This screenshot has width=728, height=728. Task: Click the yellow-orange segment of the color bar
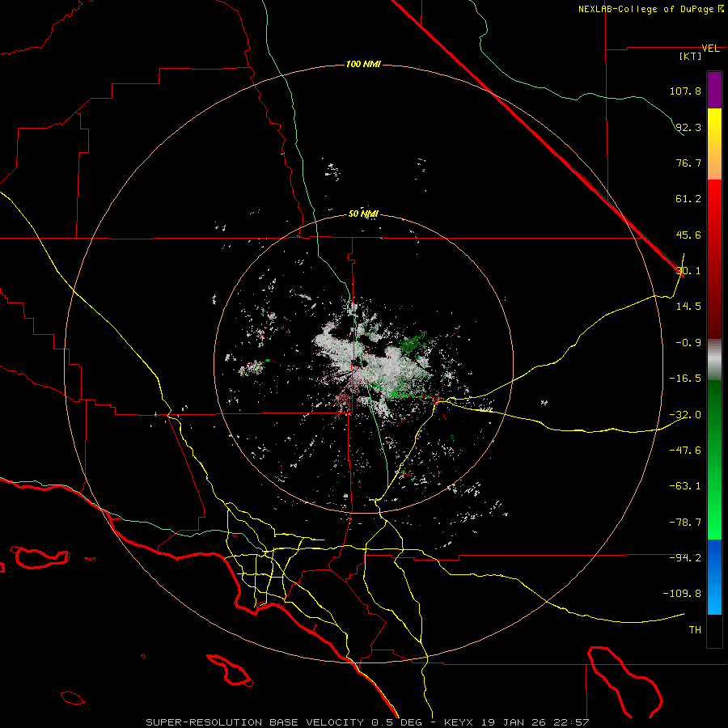pos(714,144)
